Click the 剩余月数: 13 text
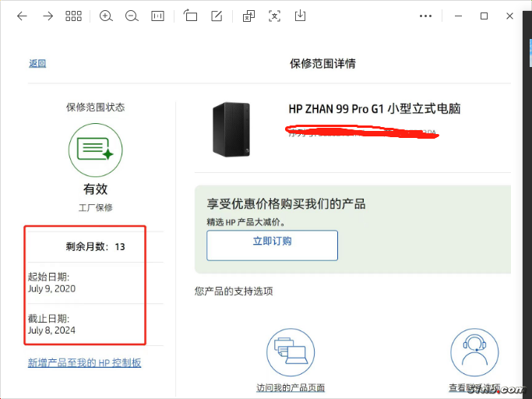Image resolution: width=532 pixels, height=399 pixels. click(95, 246)
